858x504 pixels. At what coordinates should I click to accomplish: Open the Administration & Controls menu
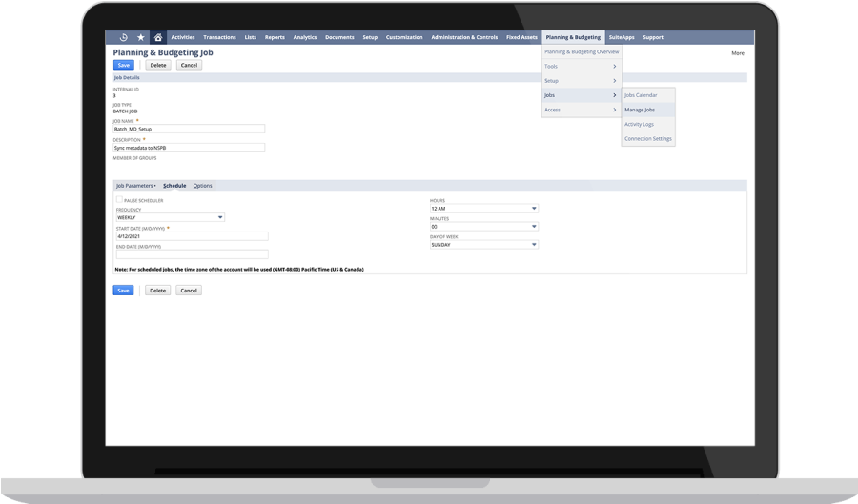tap(464, 37)
